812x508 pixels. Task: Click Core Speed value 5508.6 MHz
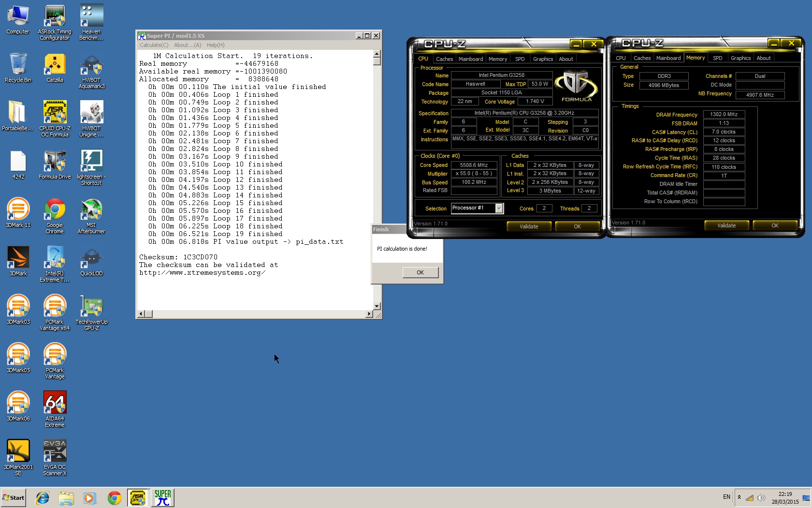[474, 165]
